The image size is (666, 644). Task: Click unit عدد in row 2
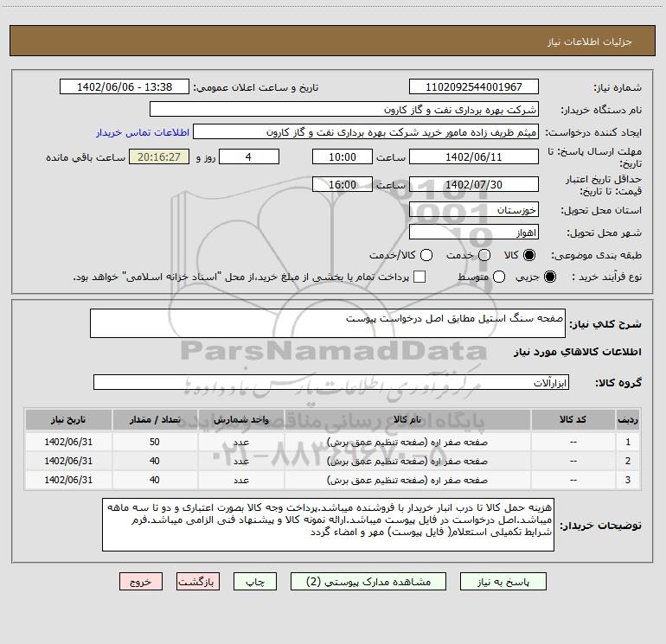pos(240,461)
